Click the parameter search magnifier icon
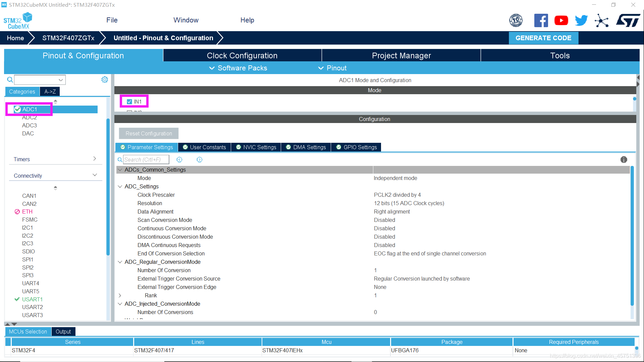 click(120, 160)
